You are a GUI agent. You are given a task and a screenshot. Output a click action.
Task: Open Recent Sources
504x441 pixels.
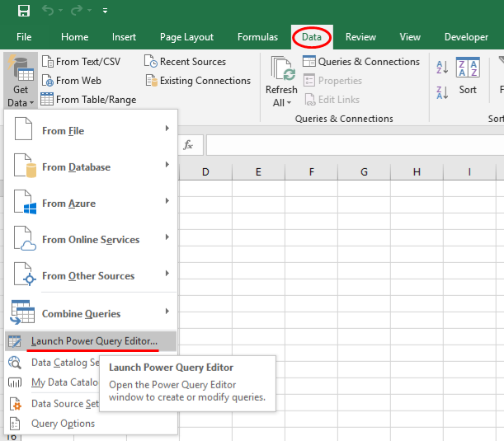185,61
